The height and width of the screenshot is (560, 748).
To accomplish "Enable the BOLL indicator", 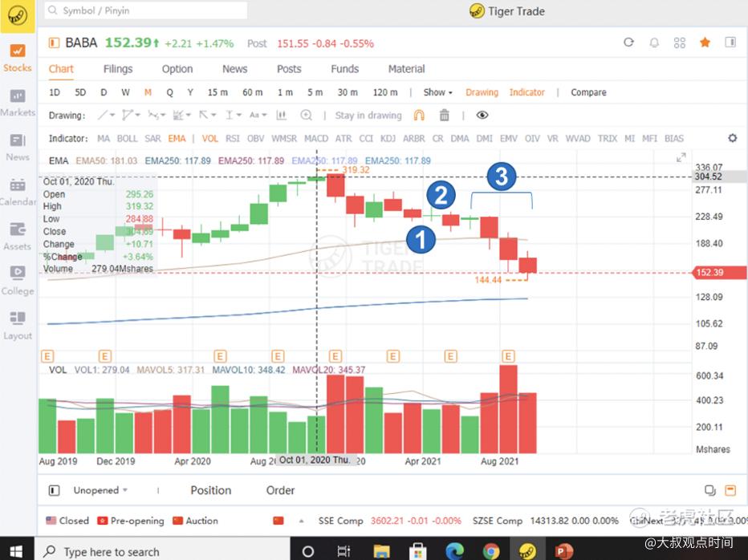I will 128,138.
